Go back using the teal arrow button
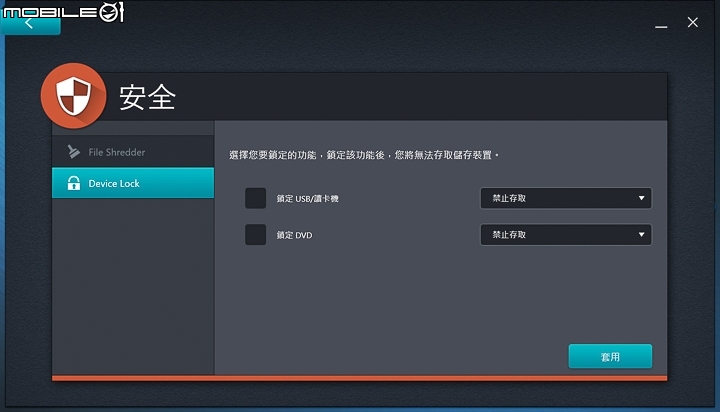Screen dimensions: 720x412 pos(30,23)
